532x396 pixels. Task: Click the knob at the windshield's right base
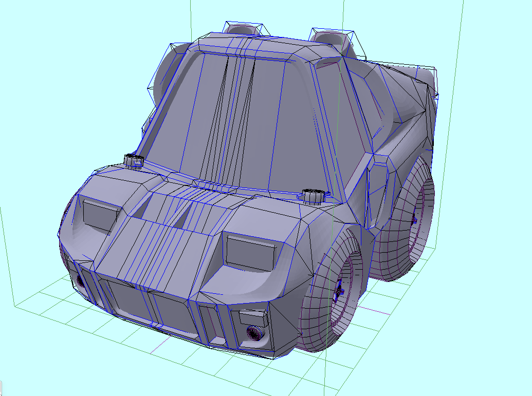tap(311, 196)
